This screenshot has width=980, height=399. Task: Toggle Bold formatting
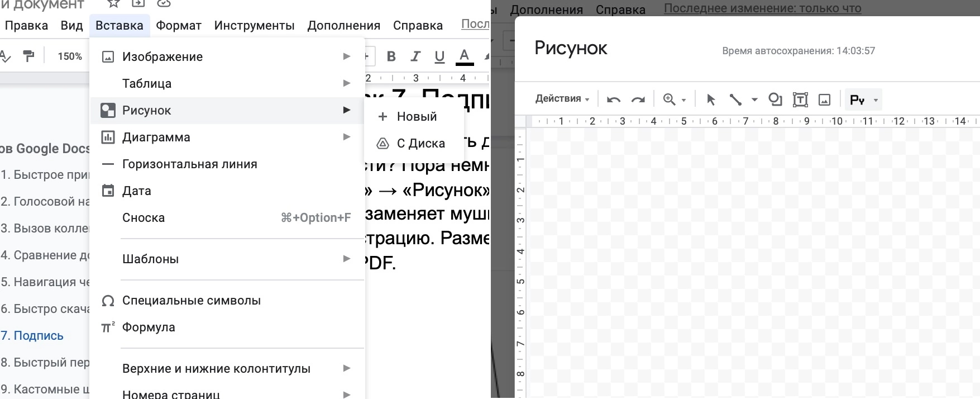pyautogui.click(x=391, y=56)
